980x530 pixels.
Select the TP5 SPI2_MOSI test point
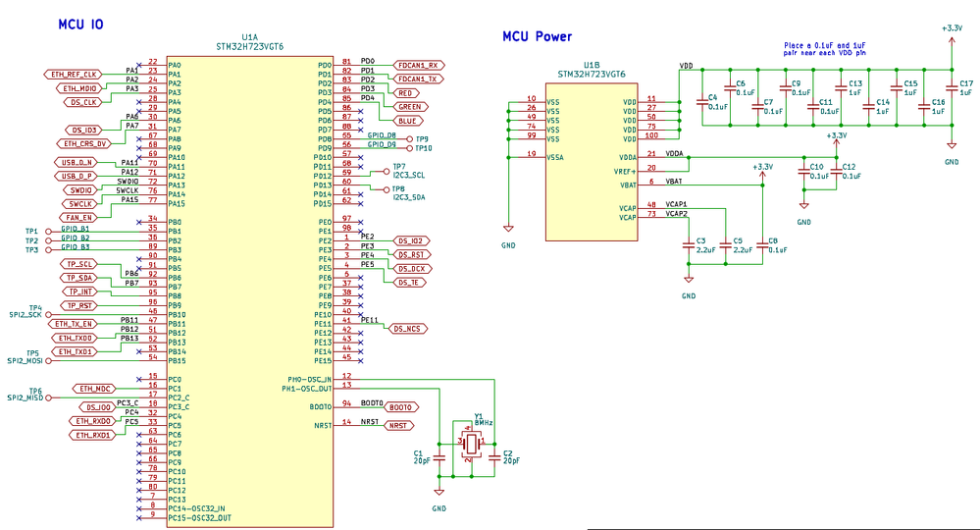click(x=48, y=361)
